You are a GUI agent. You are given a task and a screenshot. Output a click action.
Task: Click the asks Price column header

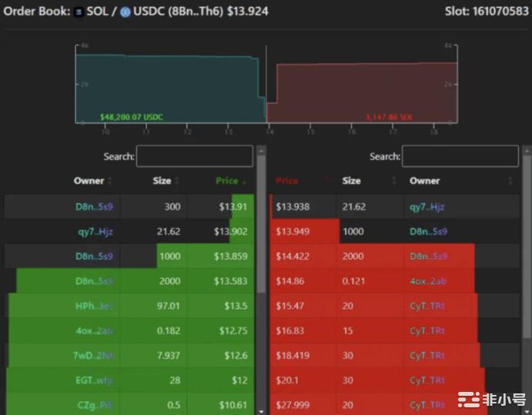click(x=286, y=181)
